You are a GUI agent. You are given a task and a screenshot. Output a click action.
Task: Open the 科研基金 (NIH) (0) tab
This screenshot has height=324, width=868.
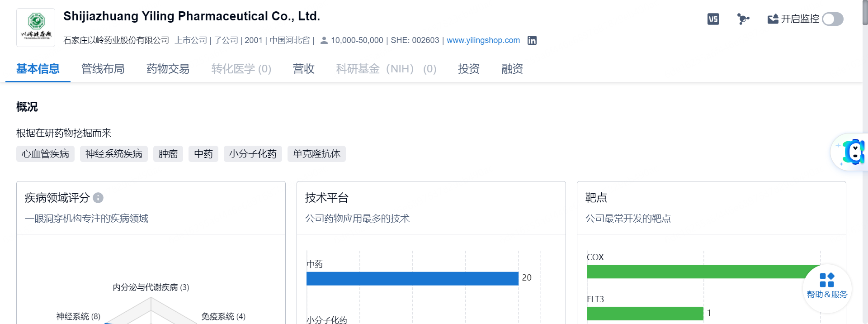click(387, 69)
